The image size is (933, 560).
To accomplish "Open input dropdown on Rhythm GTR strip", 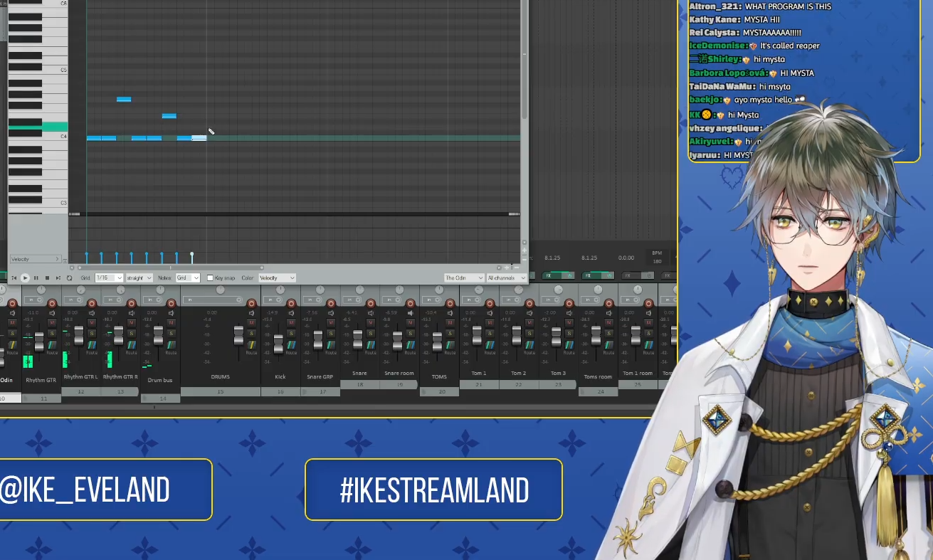I will [33, 300].
